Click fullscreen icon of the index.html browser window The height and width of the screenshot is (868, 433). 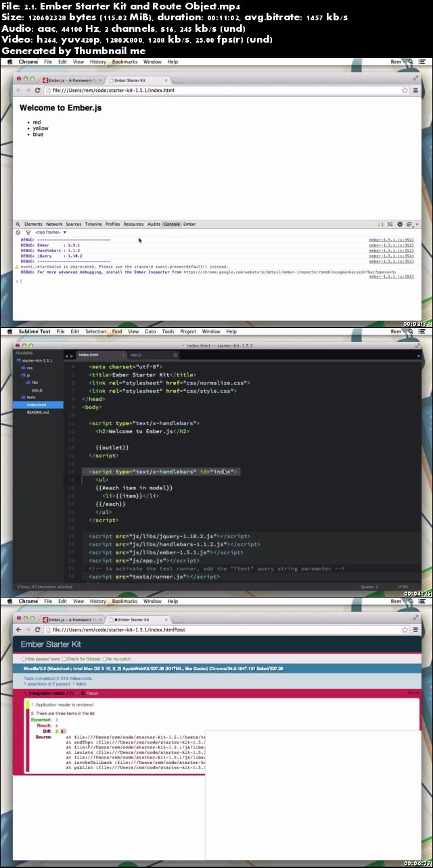(x=415, y=79)
